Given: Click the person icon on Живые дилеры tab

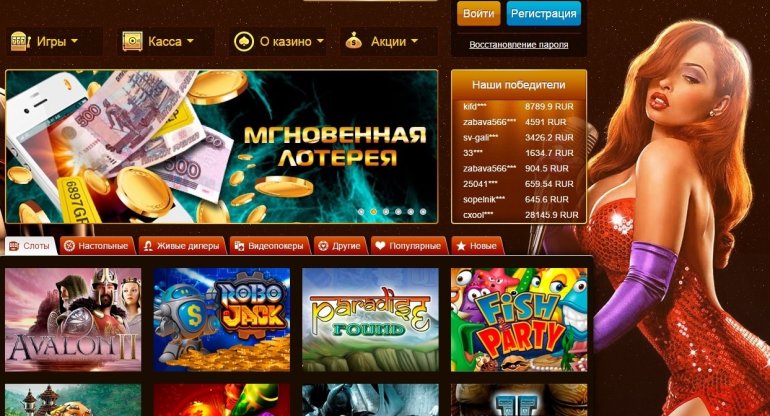Looking at the screenshot, I should click(x=148, y=246).
